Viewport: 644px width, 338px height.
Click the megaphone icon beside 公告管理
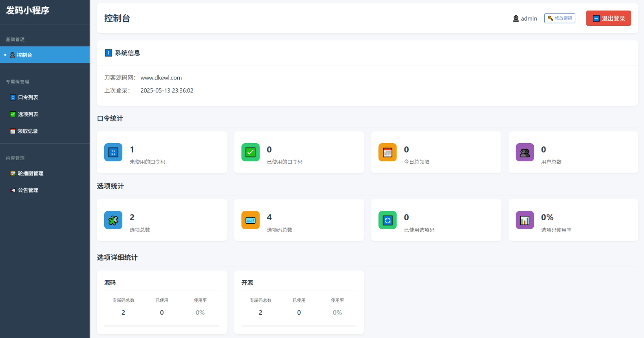pyautogui.click(x=13, y=191)
